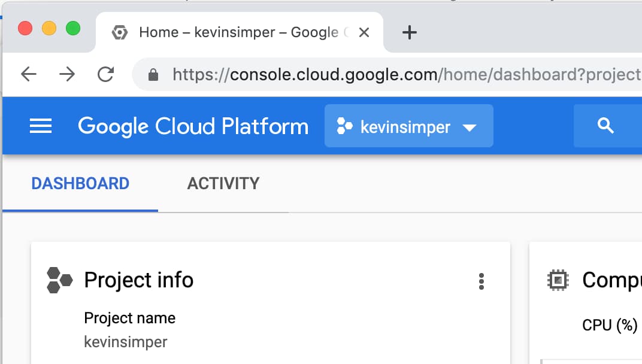The width and height of the screenshot is (642, 364).
Task: Open a new browser tab
Action: (x=409, y=32)
